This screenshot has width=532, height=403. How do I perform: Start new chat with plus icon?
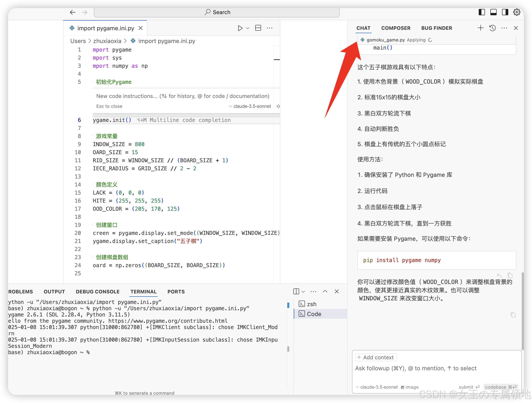pyautogui.click(x=480, y=28)
